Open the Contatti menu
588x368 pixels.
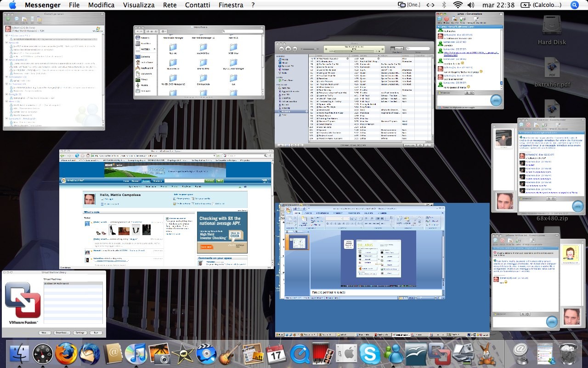(x=198, y=5)
